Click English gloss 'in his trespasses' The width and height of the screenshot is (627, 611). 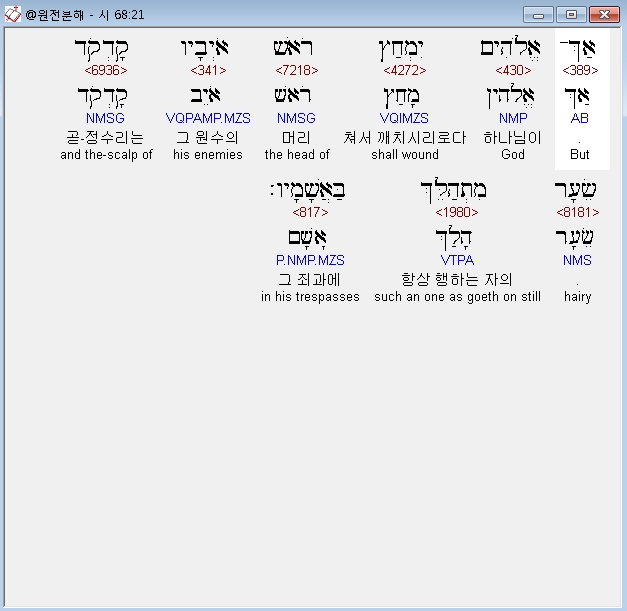point(310,297)
